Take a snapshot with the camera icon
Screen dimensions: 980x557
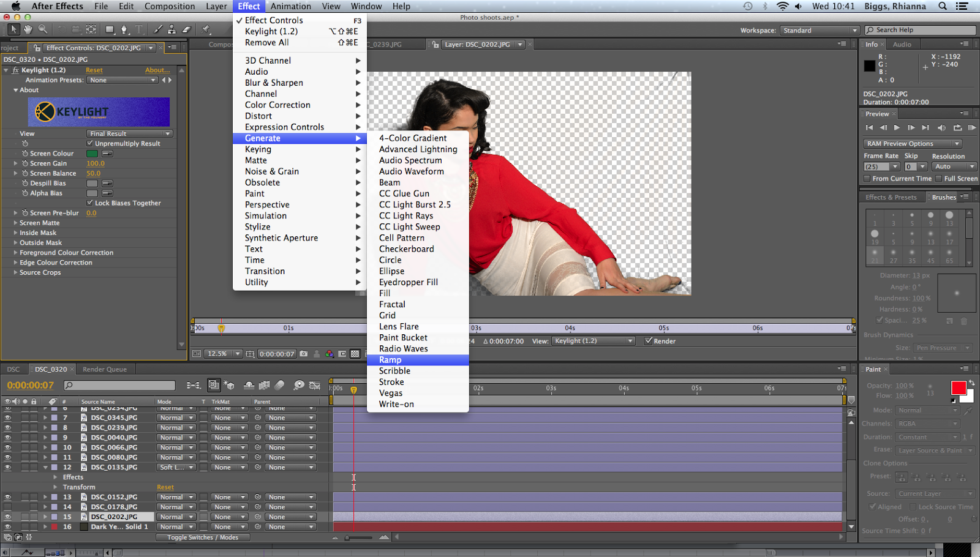pos(304,354)
